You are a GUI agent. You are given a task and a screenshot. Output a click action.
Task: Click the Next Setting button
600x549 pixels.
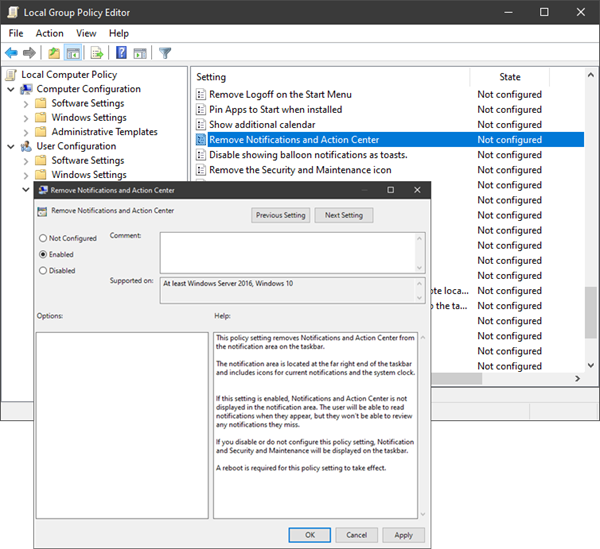(x=343, y=215)
